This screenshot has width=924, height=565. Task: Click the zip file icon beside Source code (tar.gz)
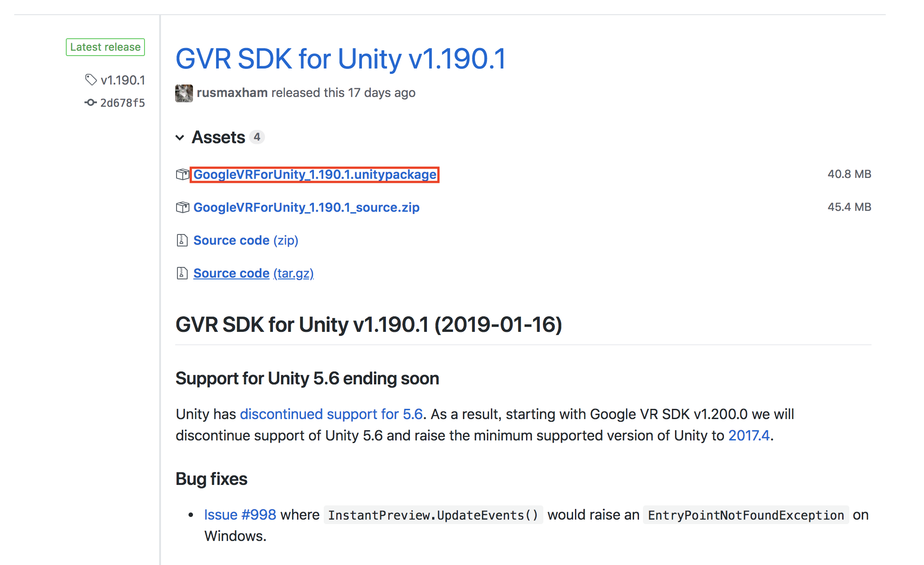182,273
